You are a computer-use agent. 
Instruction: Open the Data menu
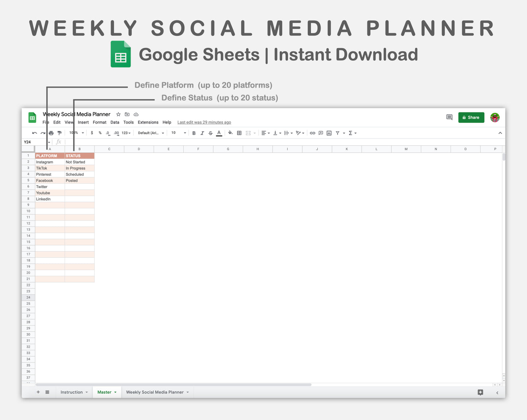tap(115, 122)
